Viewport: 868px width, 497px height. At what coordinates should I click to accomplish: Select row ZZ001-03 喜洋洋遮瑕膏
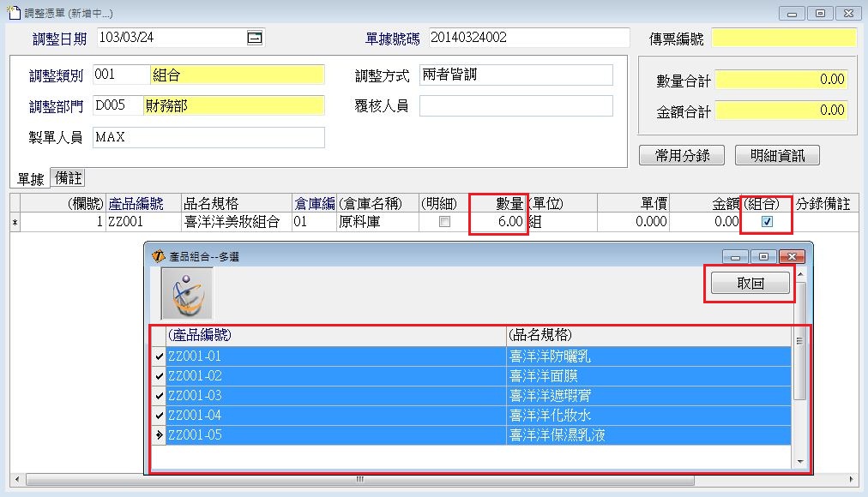(x=335, y=396)
